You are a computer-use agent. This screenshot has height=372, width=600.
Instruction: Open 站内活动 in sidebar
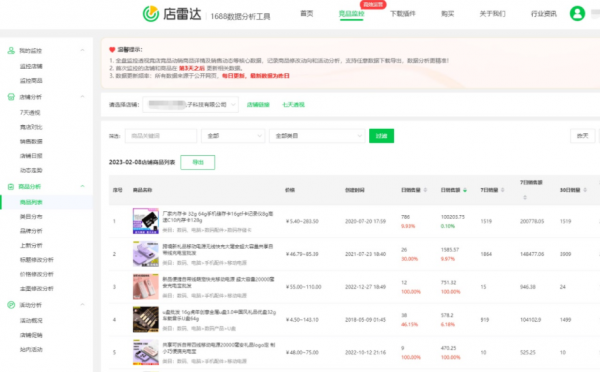click(x=31, y=349)
